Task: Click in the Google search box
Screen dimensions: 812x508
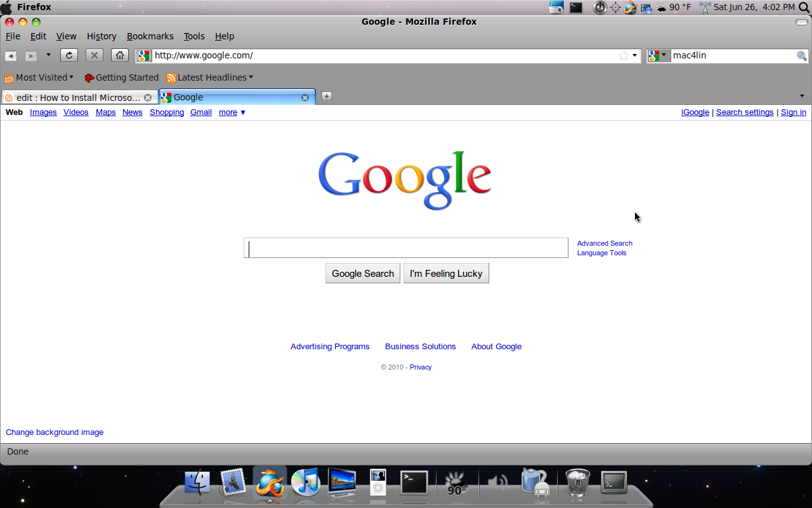Action: click(x=406, y=248)
